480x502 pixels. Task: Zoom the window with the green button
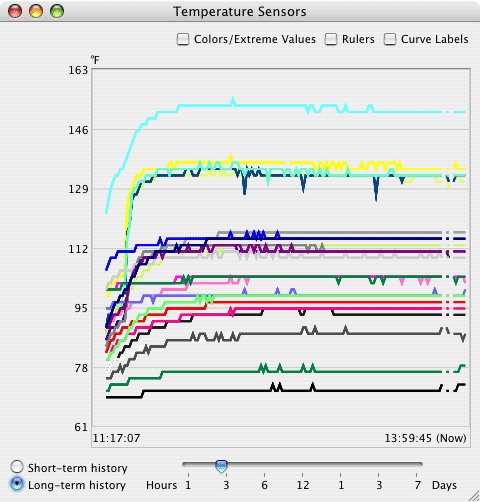57,11
